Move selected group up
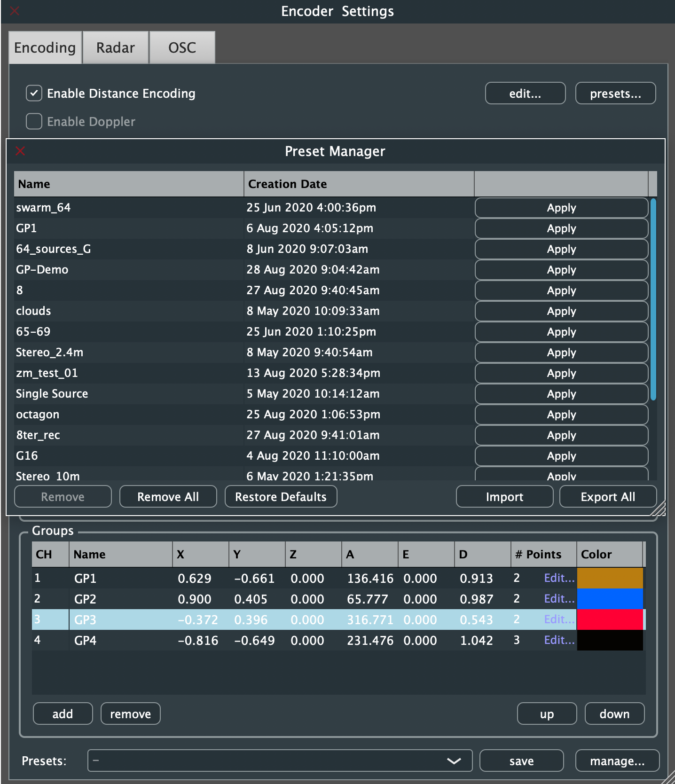The height and width of the screenshot is (784, 675). 547,714
